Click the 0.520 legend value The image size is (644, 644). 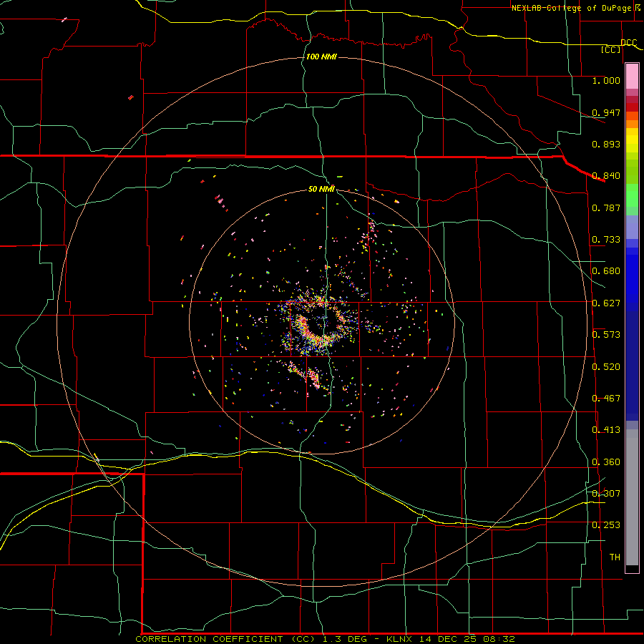tap(606, 367)
